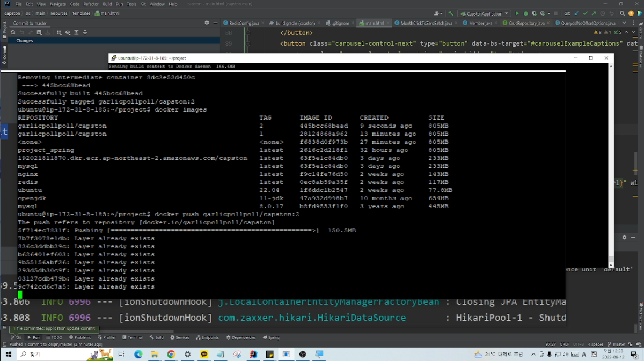Open the Refactor menu

91,4
